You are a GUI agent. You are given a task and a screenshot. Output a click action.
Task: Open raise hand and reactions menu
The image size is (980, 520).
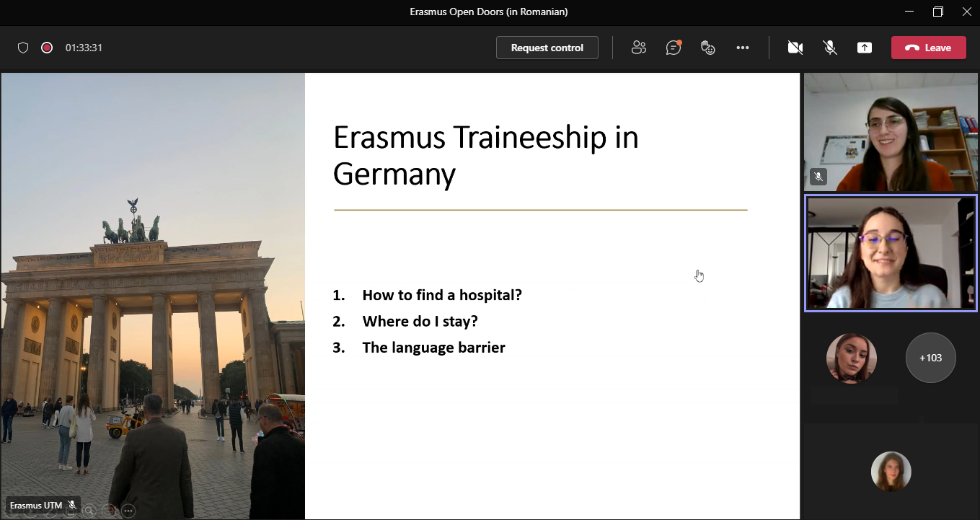tap(708, 48)
